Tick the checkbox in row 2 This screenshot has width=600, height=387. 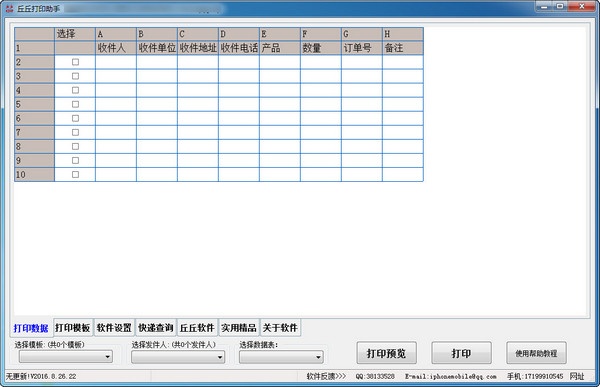[75, 62]
